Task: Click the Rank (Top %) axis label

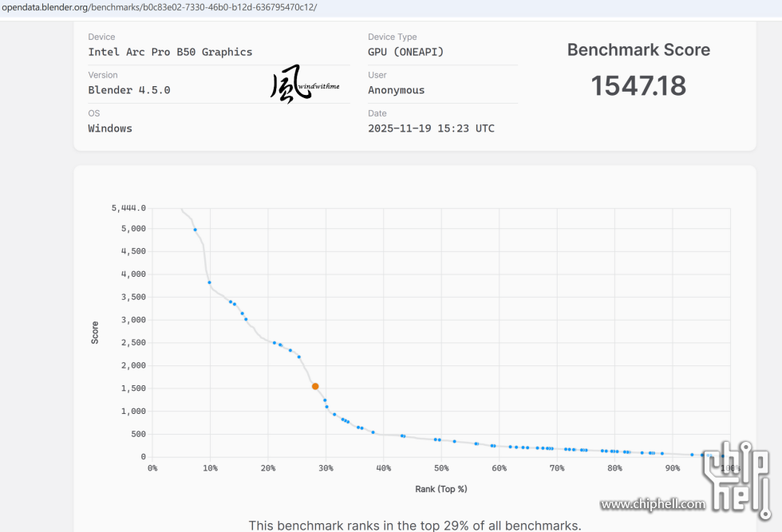Action: point(440,488)
